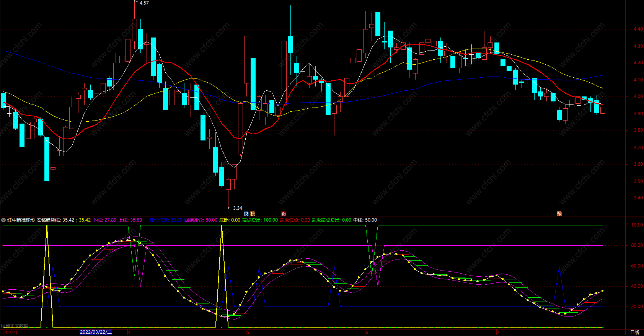Click the 4.40 price axis label
The height and width of the screenshot is (336, 644).
(x=638, y=29)
